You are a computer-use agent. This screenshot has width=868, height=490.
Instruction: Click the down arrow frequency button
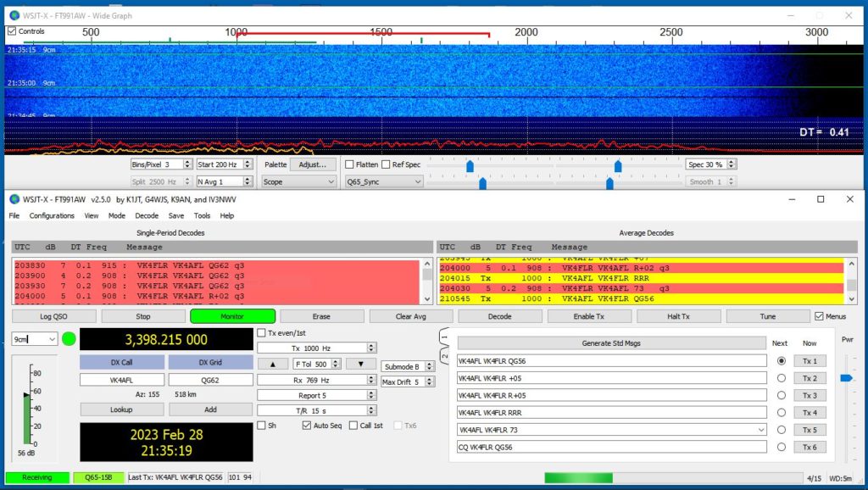coord(361,364)
